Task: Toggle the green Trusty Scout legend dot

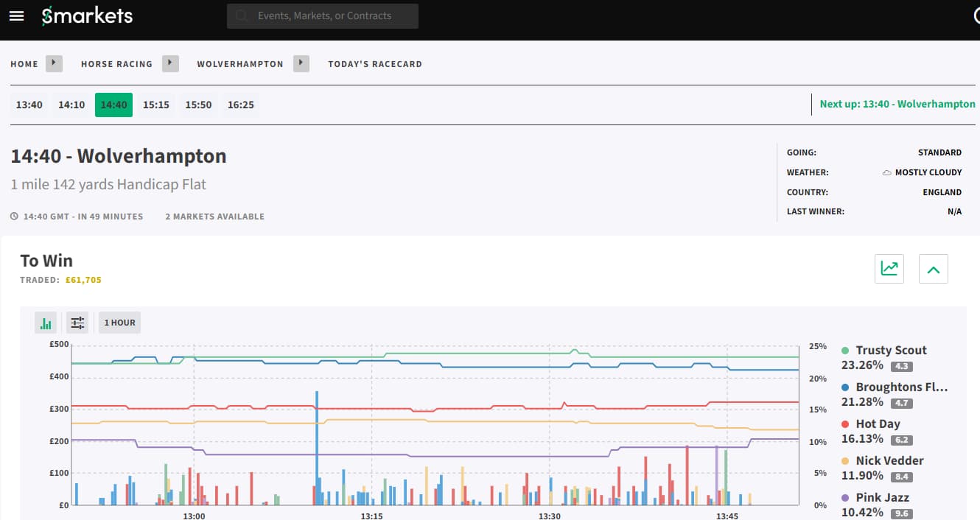Action: click(x=845, y=351)
